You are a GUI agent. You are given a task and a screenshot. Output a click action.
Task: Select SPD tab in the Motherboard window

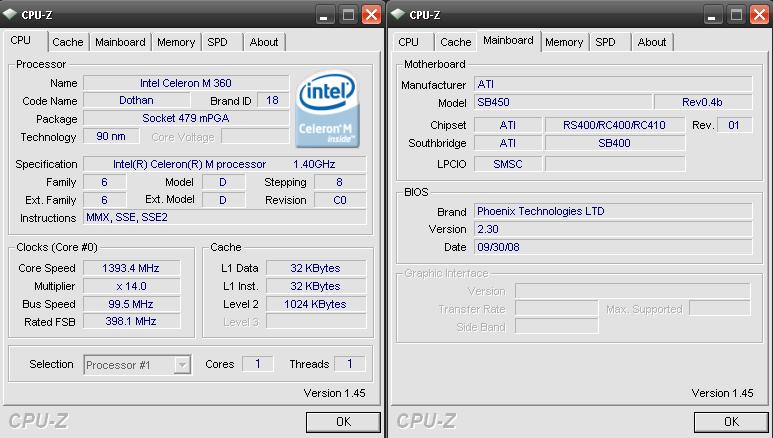pos(605,42)
